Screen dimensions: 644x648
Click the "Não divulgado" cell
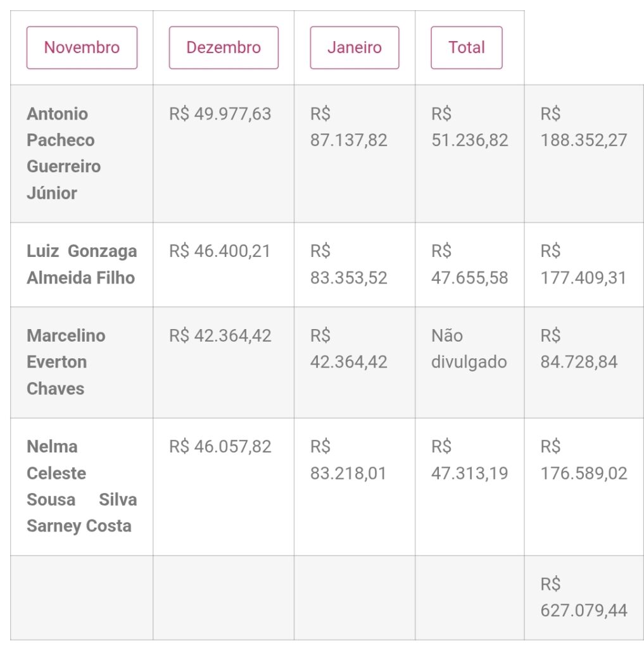coord(469,349)
